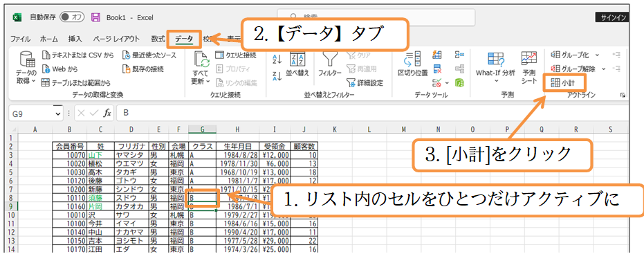This screenshot has height=254, width=644.
Task: Sort descending with the Z-A icon
Action: 277,75
